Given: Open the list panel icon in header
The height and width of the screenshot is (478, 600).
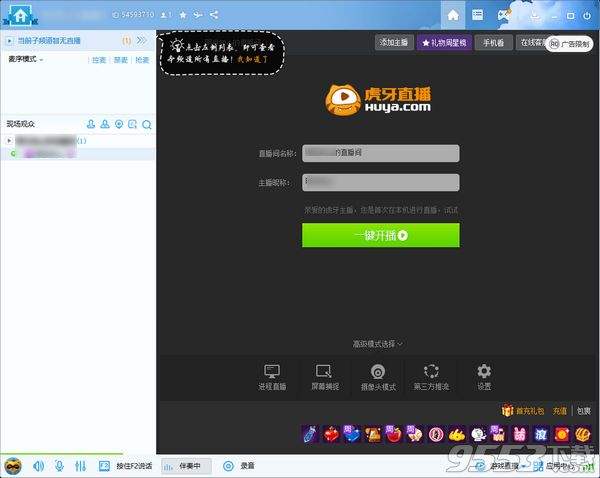Looking at the screenshot, I should point(477,15).
